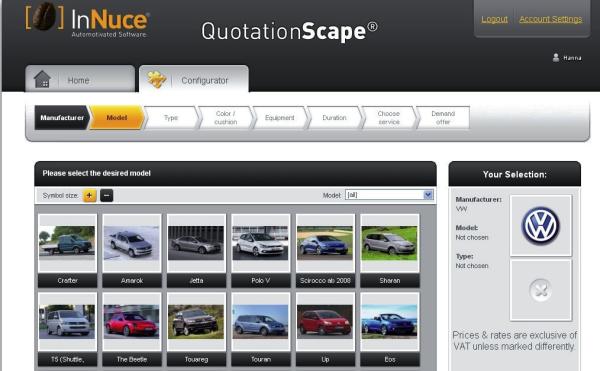Screen dimensions: 600x371
Task: Pick The Beetle car thumbnail
Action: 132,329
